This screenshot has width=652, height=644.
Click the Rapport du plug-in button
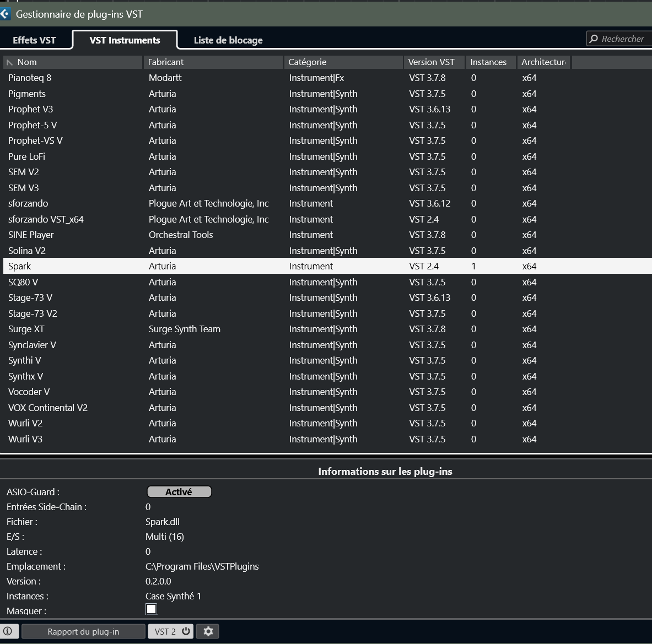click(x=83, y=631)
